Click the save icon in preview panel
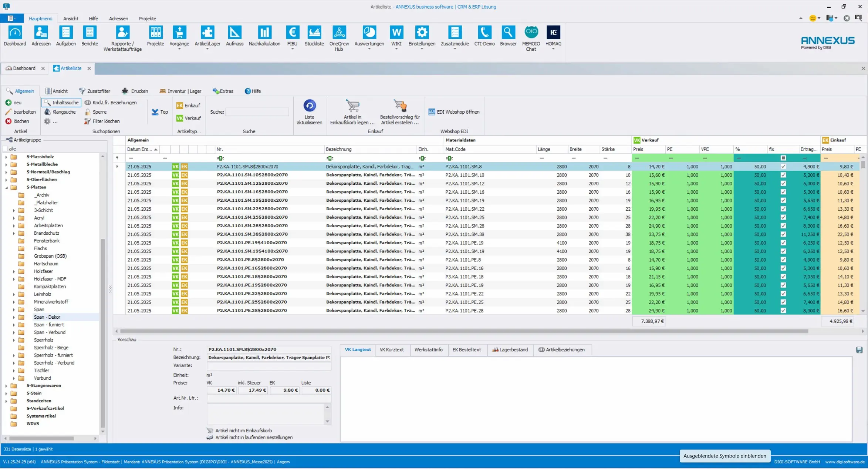 tap(859, 350)
